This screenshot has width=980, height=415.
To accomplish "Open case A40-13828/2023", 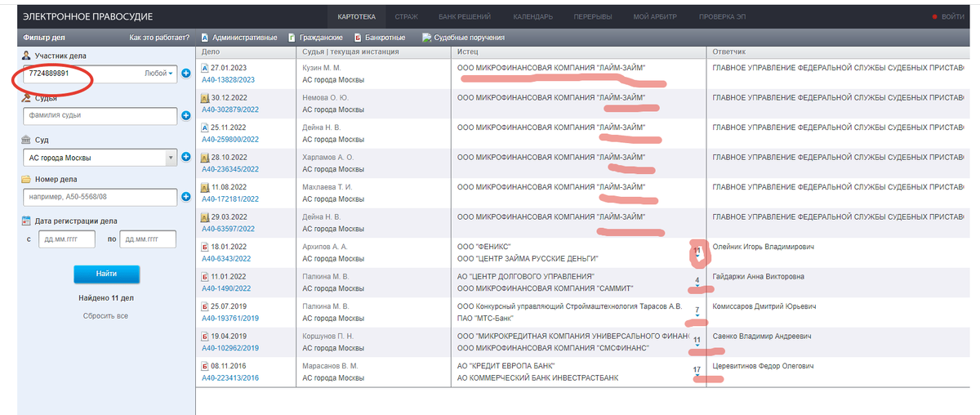I will [x=229, y=80].
